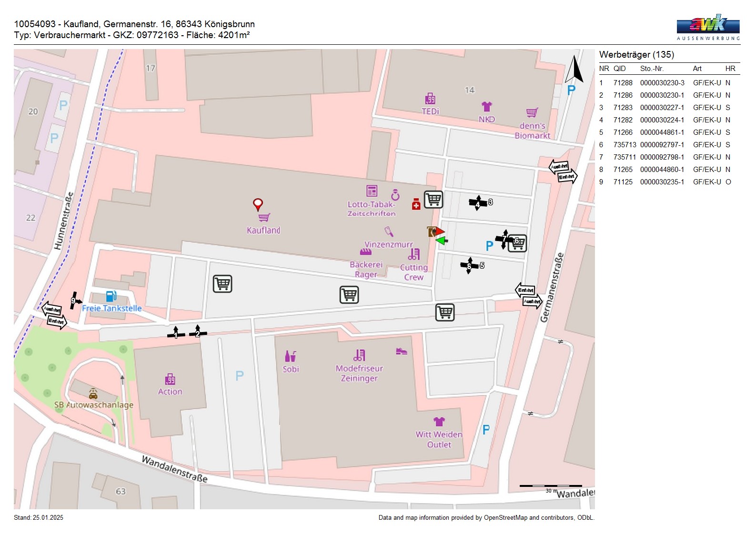Image resolution: width=756 pixels, height=535 pixels.
Task: Click the fuel pump icon at Freie Tankstelle
Action: (111, 296)
